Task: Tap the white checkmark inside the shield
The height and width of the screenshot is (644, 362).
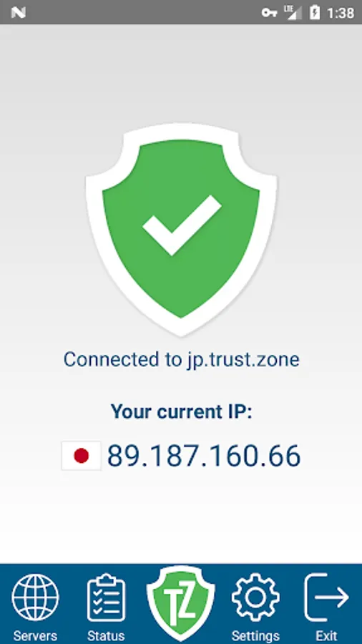Action: pyautogui.click(x=182, y=225)
